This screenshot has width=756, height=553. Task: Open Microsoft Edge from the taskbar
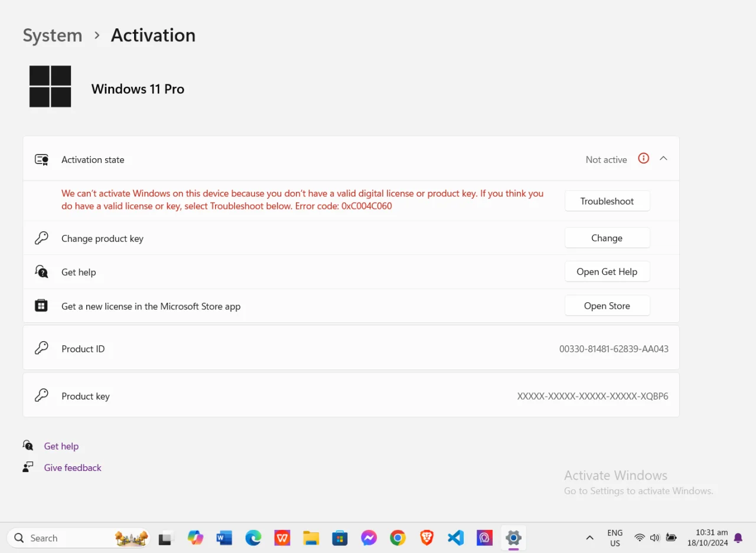[253, 538]
